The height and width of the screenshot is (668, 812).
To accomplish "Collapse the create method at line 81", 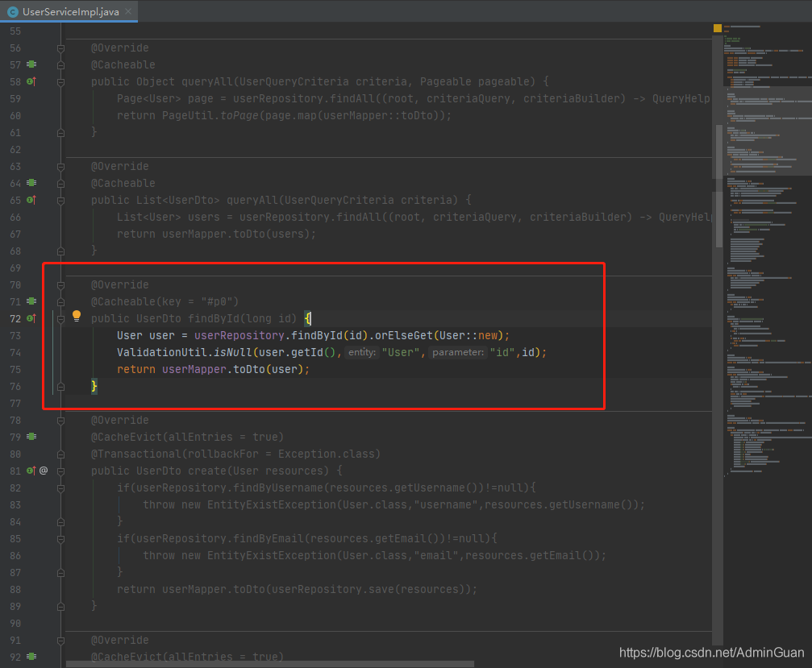I will 60,471.
